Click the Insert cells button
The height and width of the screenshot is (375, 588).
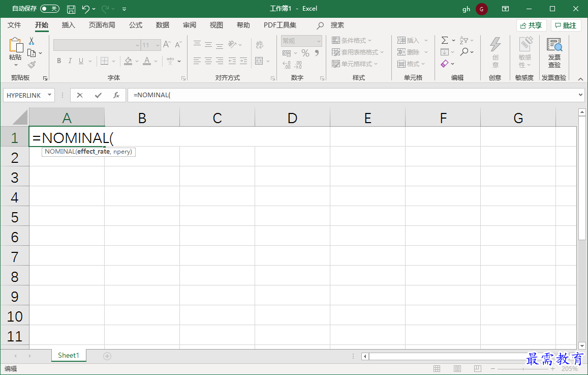[412, 41]
